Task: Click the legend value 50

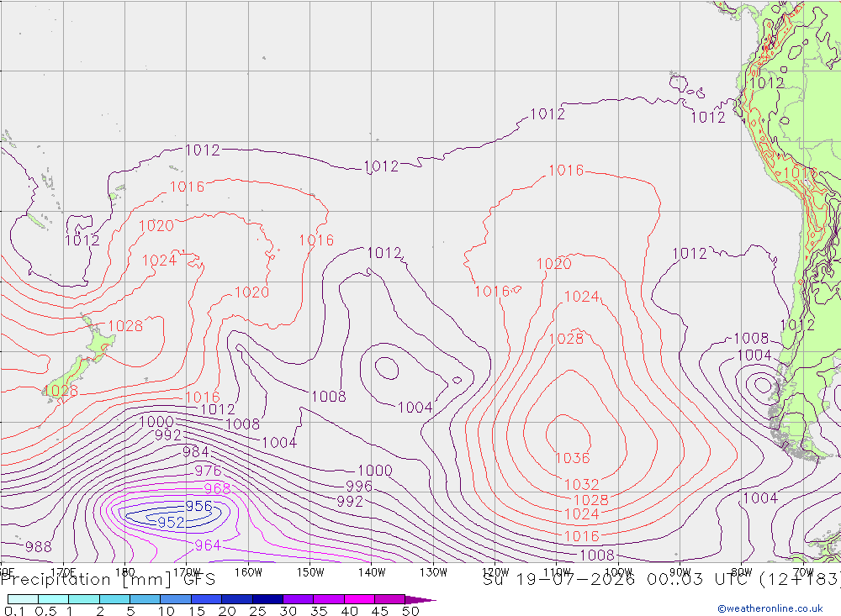Action: click(410, 611)
